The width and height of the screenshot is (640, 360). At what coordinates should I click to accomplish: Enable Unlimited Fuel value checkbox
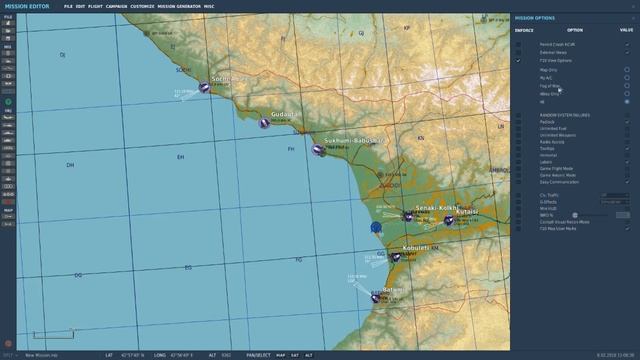[627, 129]
